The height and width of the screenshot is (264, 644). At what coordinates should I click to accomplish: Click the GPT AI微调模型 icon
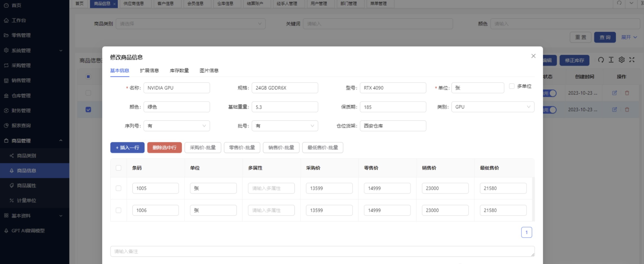click(6, 231)
